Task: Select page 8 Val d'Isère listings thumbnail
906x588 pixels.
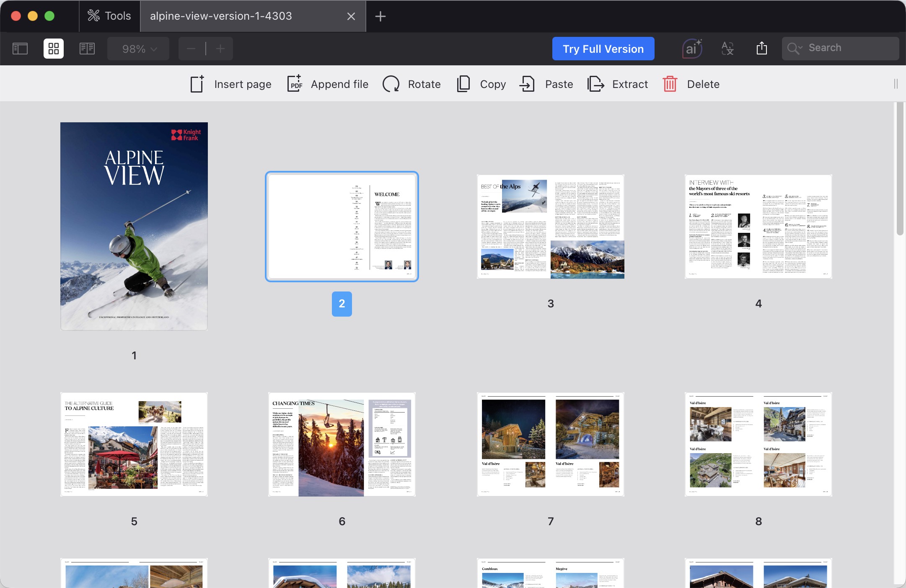Action: [758, 444]
